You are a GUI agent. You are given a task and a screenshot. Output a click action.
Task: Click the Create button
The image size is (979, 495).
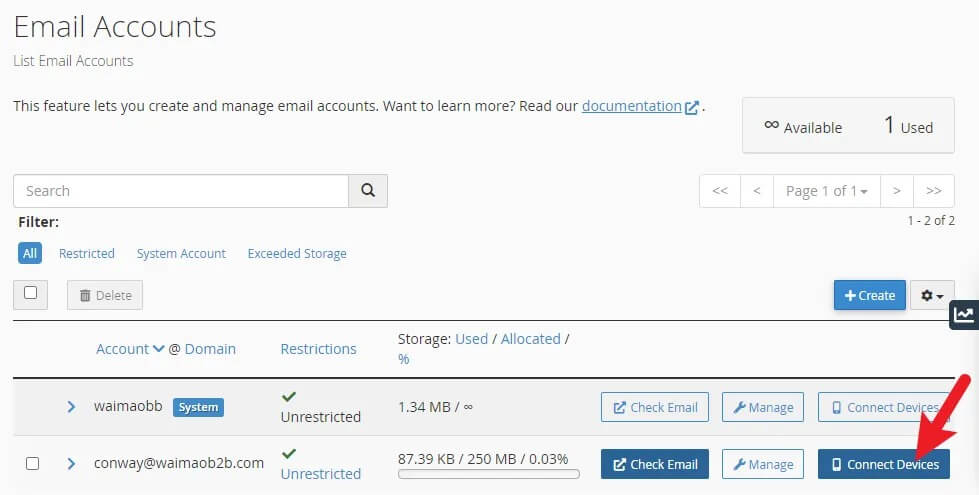[x=869, y=295]
